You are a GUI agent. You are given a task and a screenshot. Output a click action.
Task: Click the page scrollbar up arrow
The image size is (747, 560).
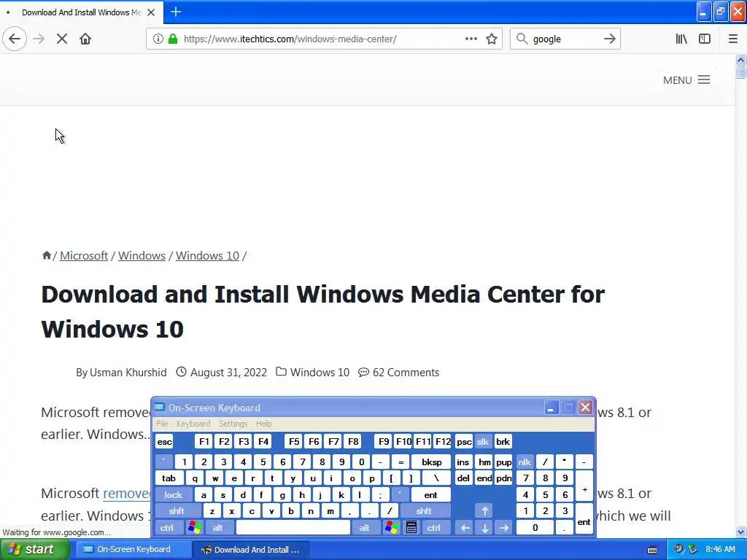741,60
